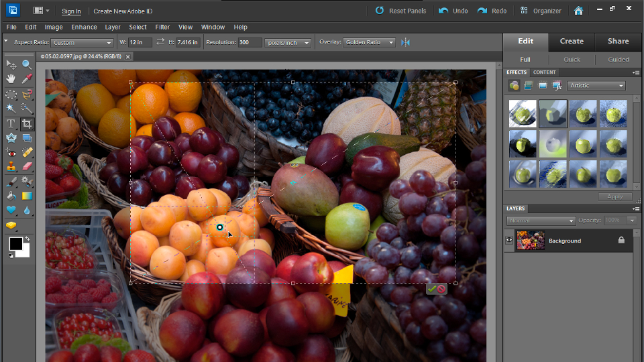The image size is (644, 362).
Task: Open the pixels/inch units dropdown
Action: (288, 42)
